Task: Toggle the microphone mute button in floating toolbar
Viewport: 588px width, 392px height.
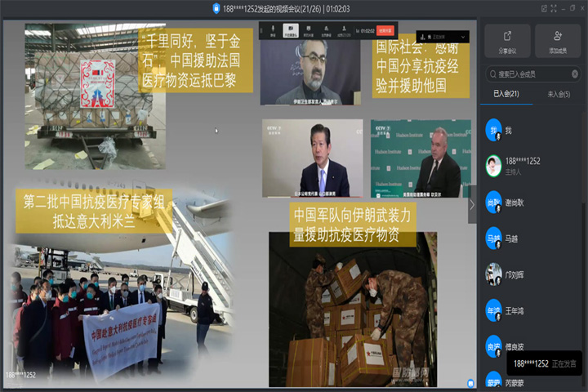Action: [273, 31]
